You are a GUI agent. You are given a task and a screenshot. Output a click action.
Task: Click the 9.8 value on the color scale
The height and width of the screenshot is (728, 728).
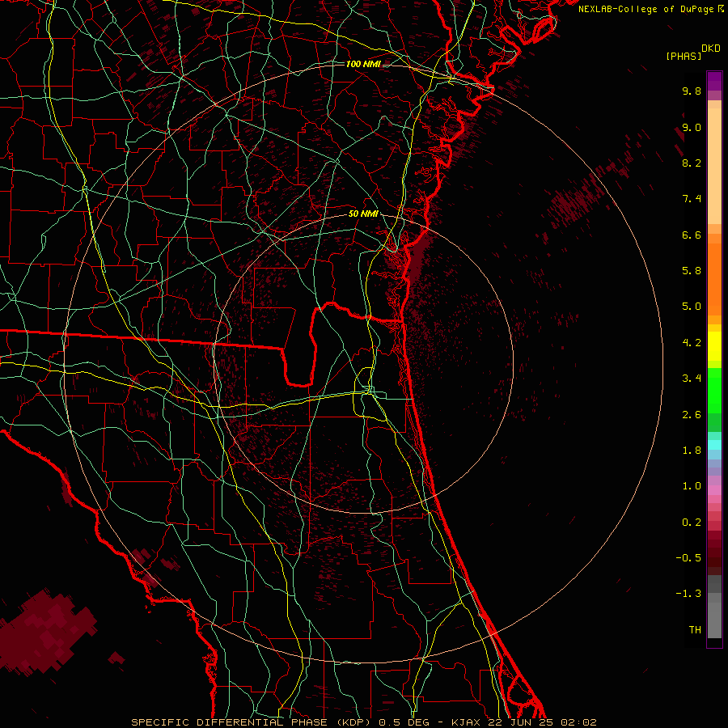tap(692, 91)
